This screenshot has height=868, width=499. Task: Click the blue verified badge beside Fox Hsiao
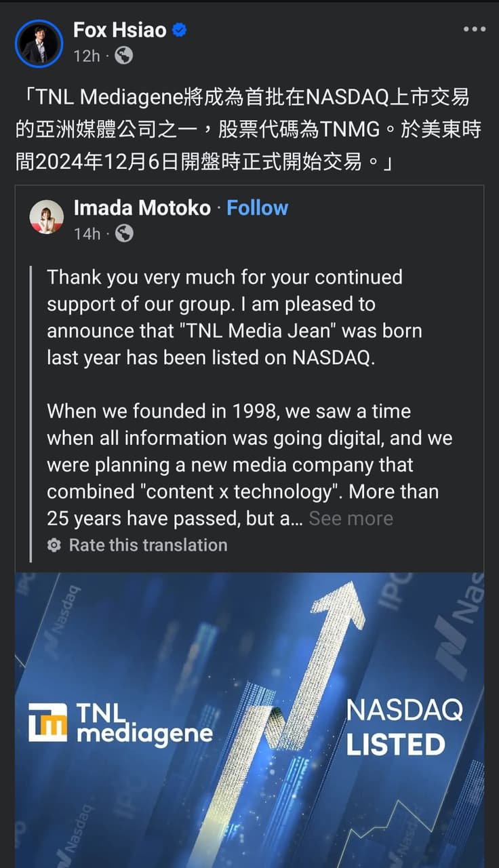point(180,30)
